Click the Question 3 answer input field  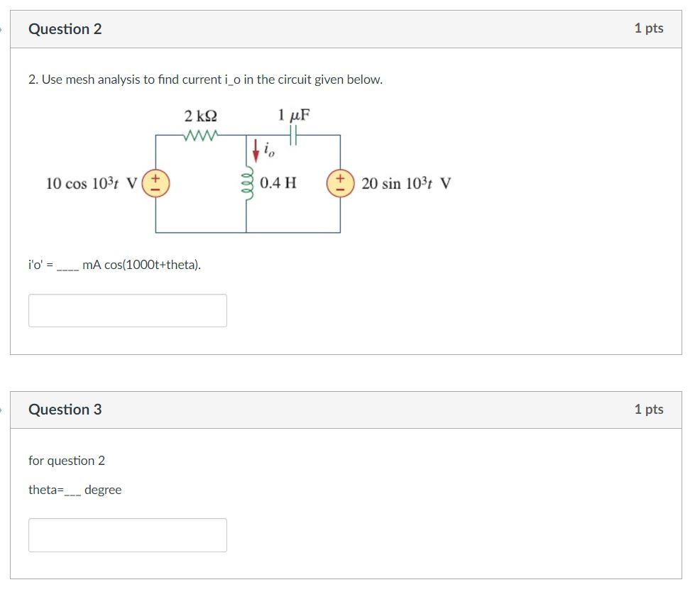coord(127,535)
